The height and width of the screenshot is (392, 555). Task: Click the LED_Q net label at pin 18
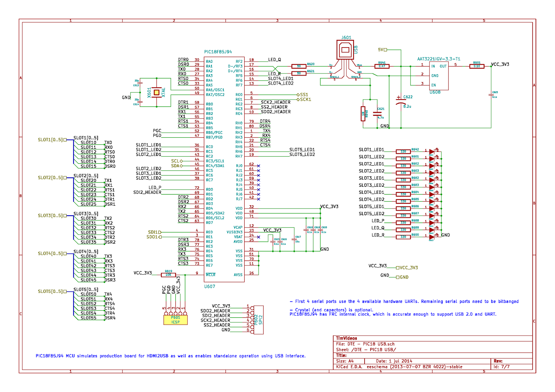click(x=274, y=60)
